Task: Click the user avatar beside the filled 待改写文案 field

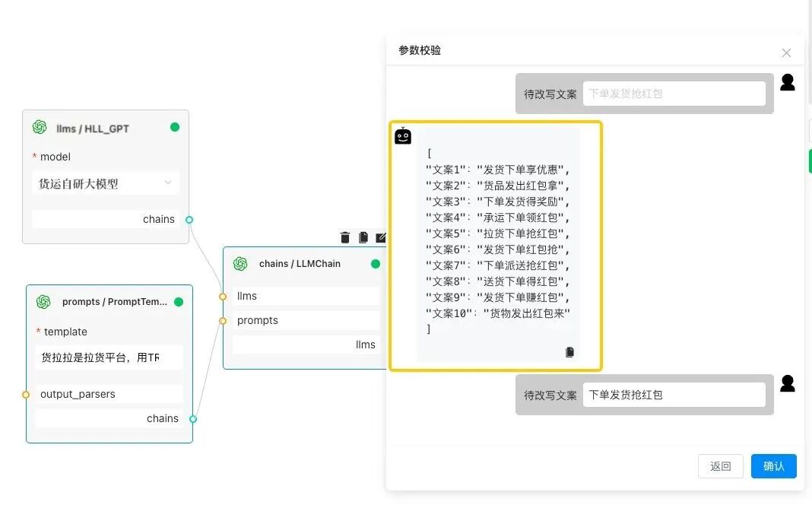Action: pos(787,383)
